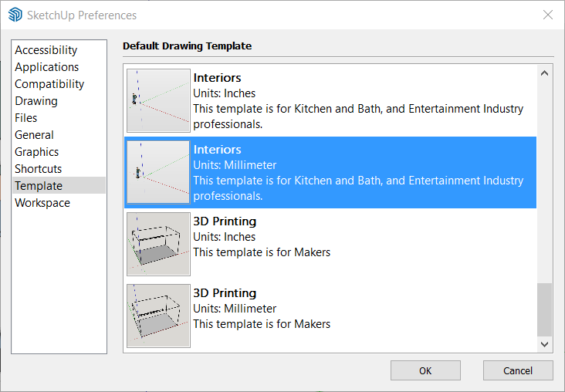
Task: Select the text 'Units: Millimeter' under Interiors
Action: tap(235, 165)
